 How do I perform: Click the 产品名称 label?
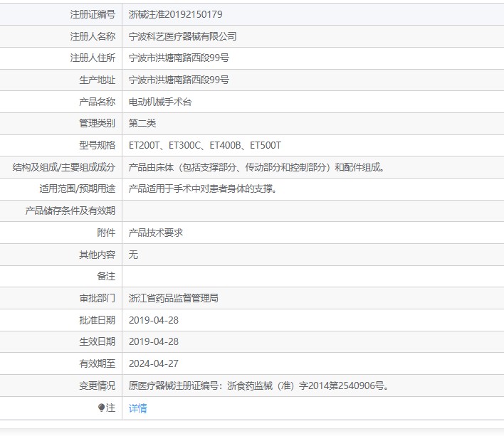tap(97, 102)
